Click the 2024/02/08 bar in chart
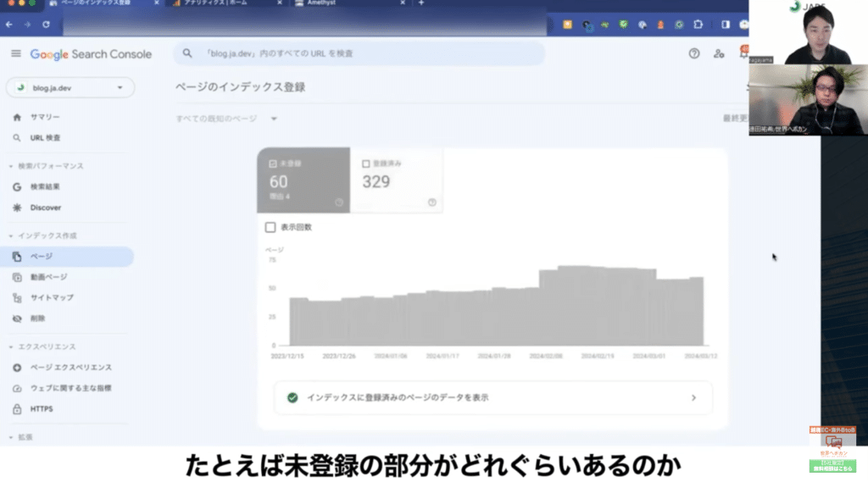 coord(545,307)
